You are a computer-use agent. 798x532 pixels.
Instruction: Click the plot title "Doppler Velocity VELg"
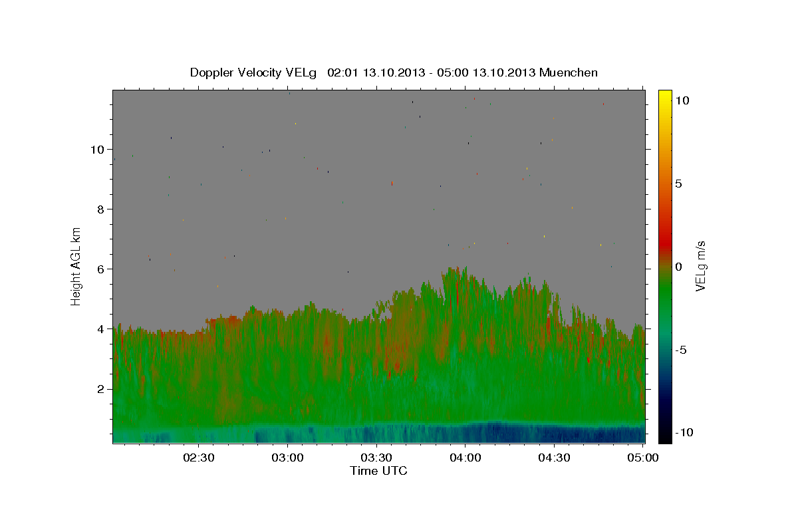pos(255,72)
